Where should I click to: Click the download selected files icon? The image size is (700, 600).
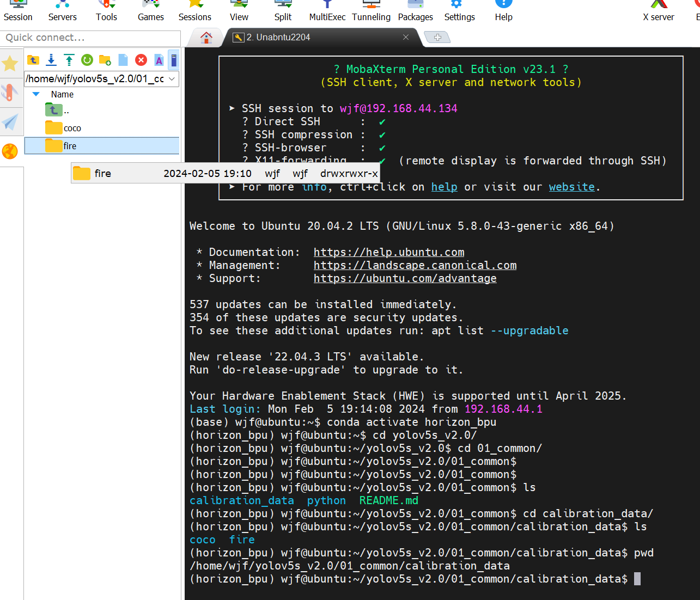coord(51,60)
